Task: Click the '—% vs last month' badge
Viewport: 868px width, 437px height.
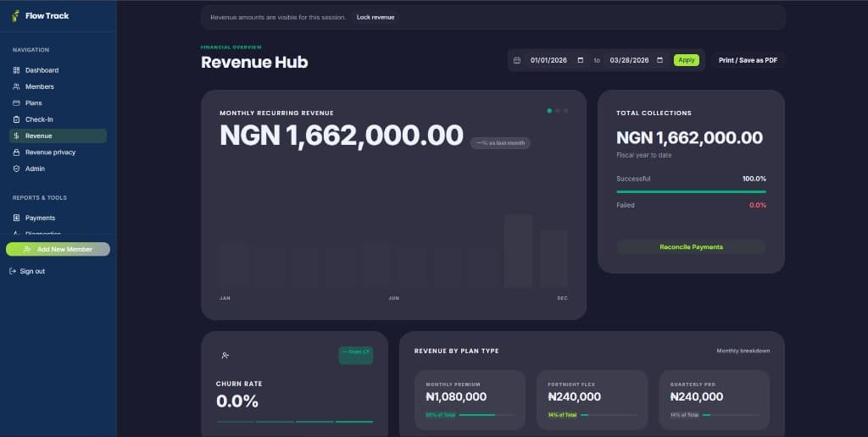Action: coord(500,143)
